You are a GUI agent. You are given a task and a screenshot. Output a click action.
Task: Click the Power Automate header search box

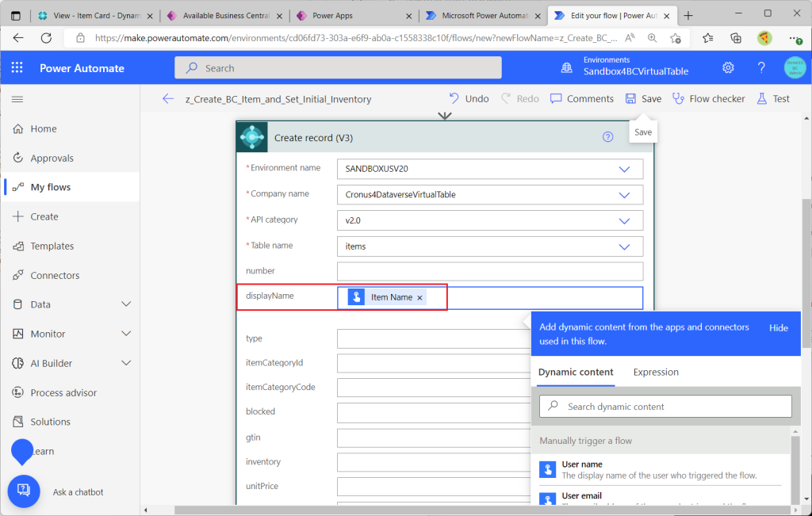(338, 68)
